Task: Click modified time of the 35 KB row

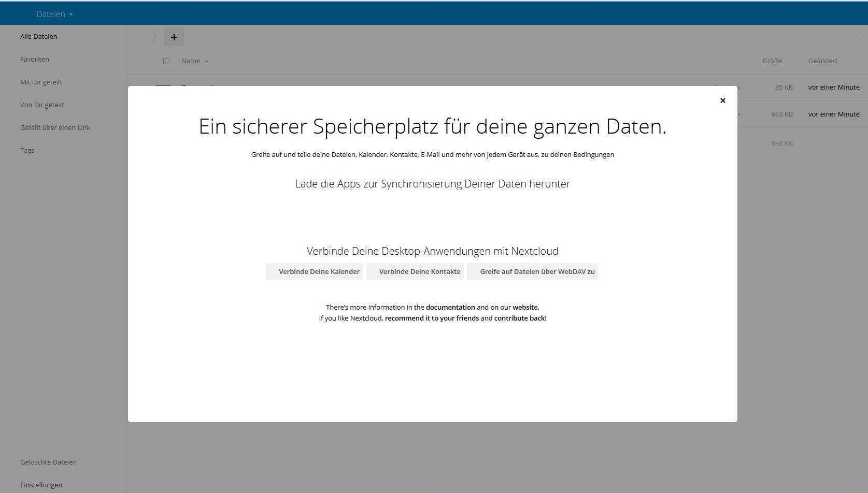Action: point(834,87)
